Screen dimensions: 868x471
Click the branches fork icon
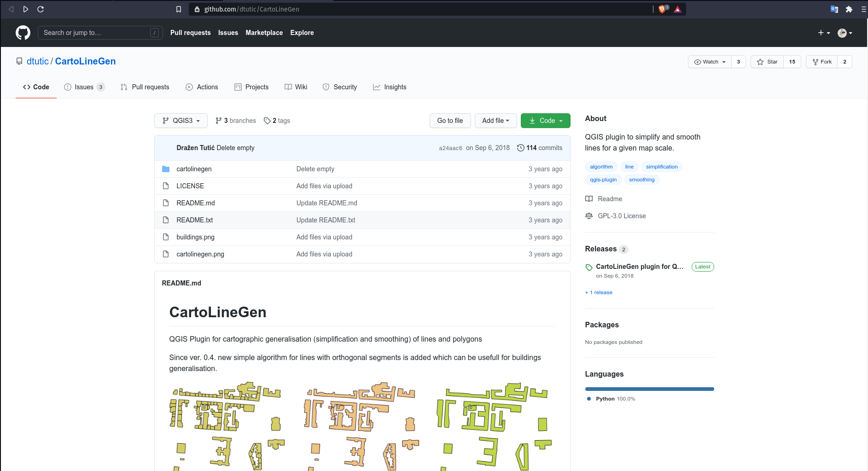(x=219, y=121)
